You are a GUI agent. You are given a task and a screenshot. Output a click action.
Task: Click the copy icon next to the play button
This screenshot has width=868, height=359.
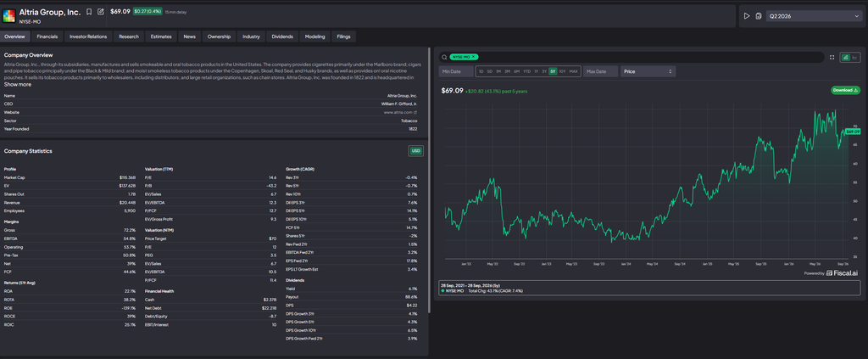click(759, 16)
